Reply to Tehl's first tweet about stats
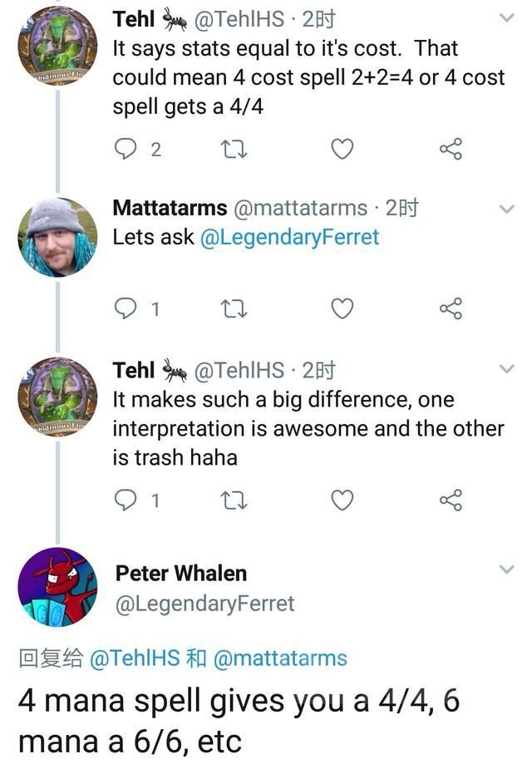 pos(126,150)
